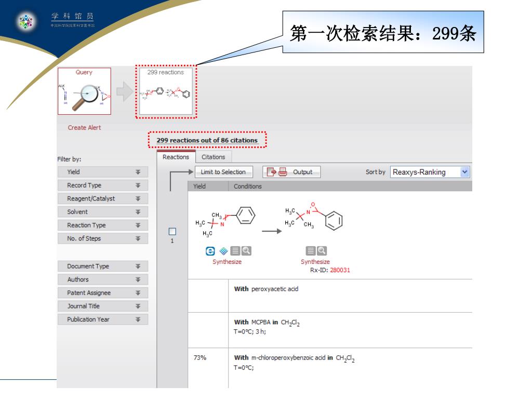Expand the Solvent filter
Screen dimensions: 532x399
point(103,212)
